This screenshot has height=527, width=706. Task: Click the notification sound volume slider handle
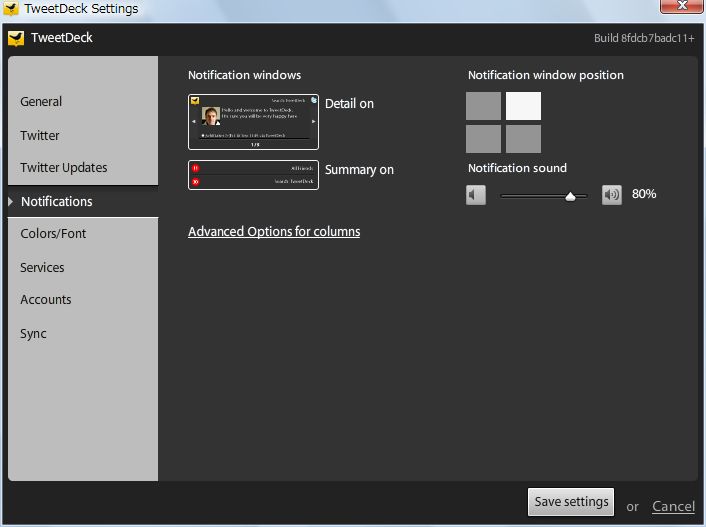click(570, 196)
